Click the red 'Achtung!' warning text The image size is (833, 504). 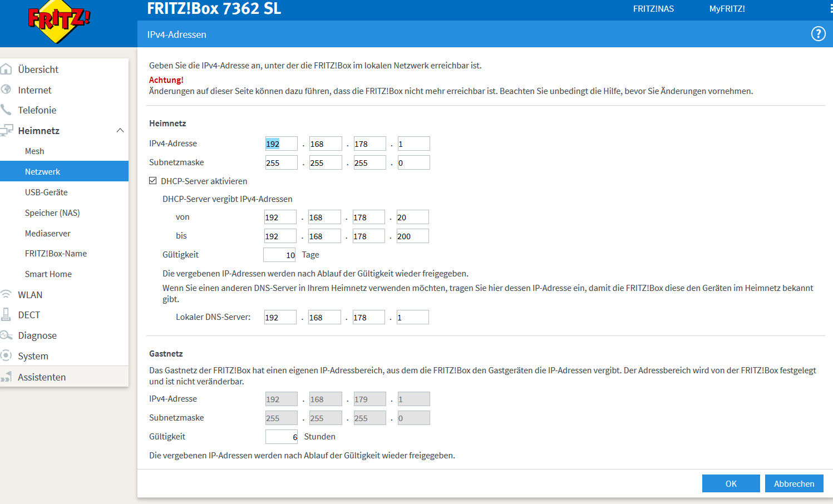point(166,80)
